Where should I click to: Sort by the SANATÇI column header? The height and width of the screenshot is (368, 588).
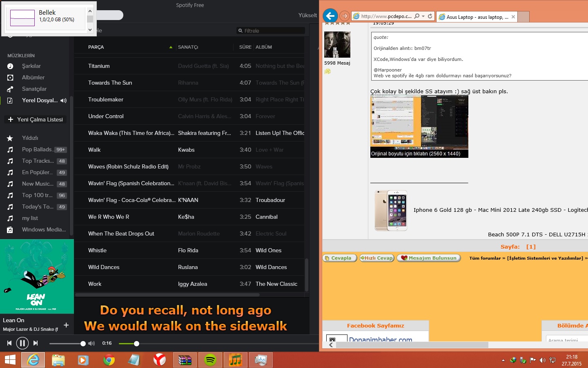188,47
